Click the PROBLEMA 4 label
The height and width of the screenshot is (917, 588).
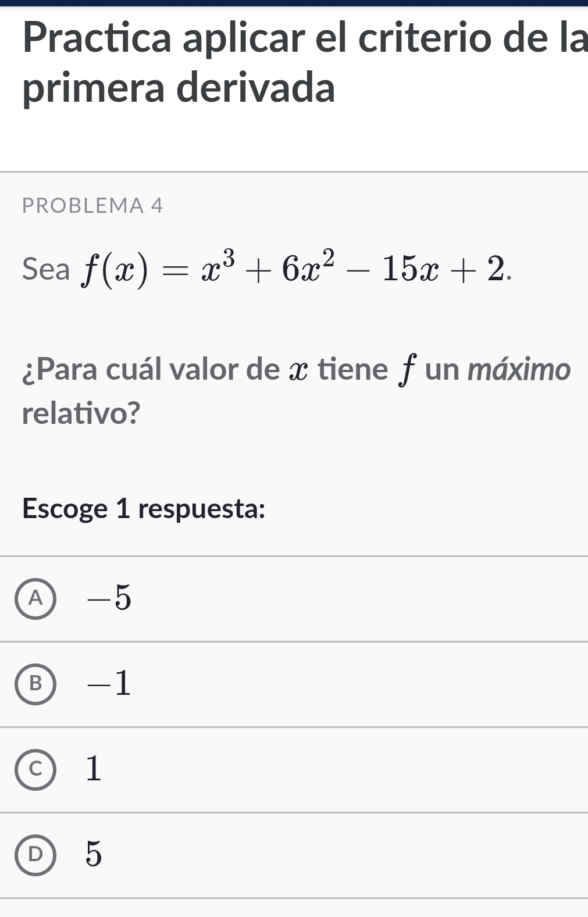pos(93,205)
